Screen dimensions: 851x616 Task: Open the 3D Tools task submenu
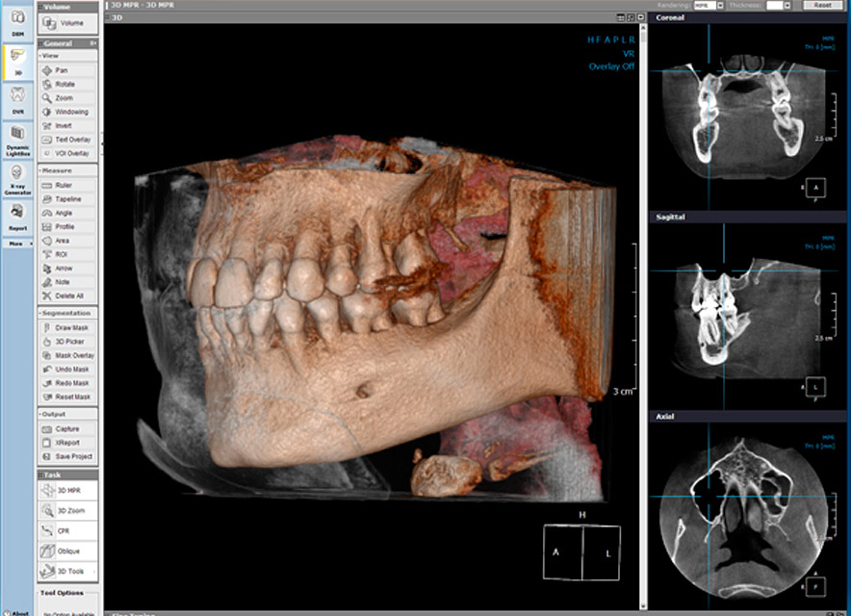coord(67,571)
